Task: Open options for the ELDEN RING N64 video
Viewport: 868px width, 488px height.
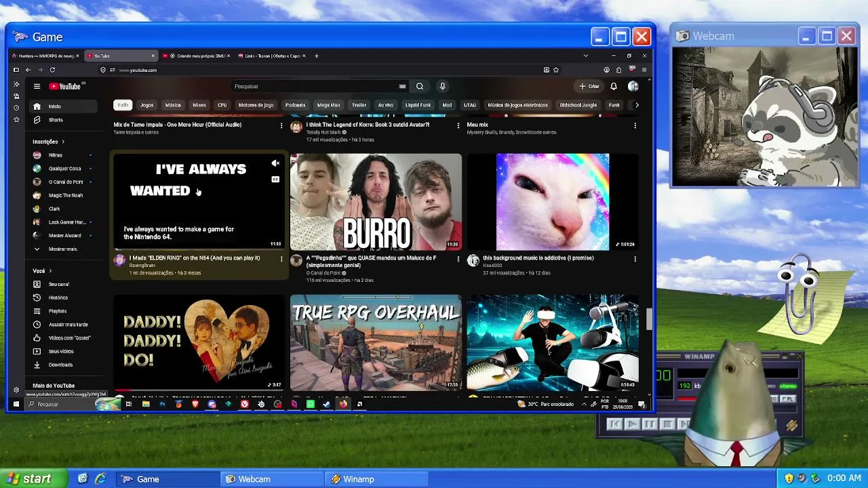Action: 281,259
